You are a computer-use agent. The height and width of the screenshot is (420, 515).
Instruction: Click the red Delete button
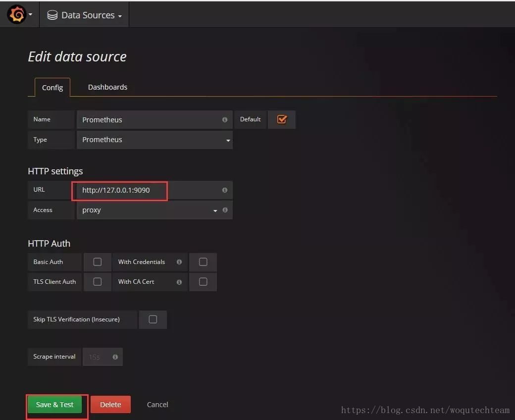click(110, 405)
